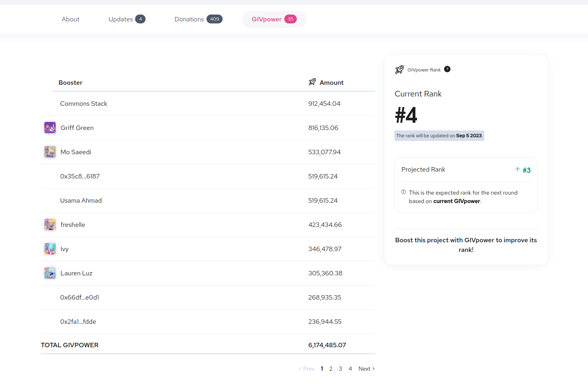The image size is (588, 386).
Task: Click Mo Saeedi's avatar image
Action: pyautogui.click(x=50, y=152)
